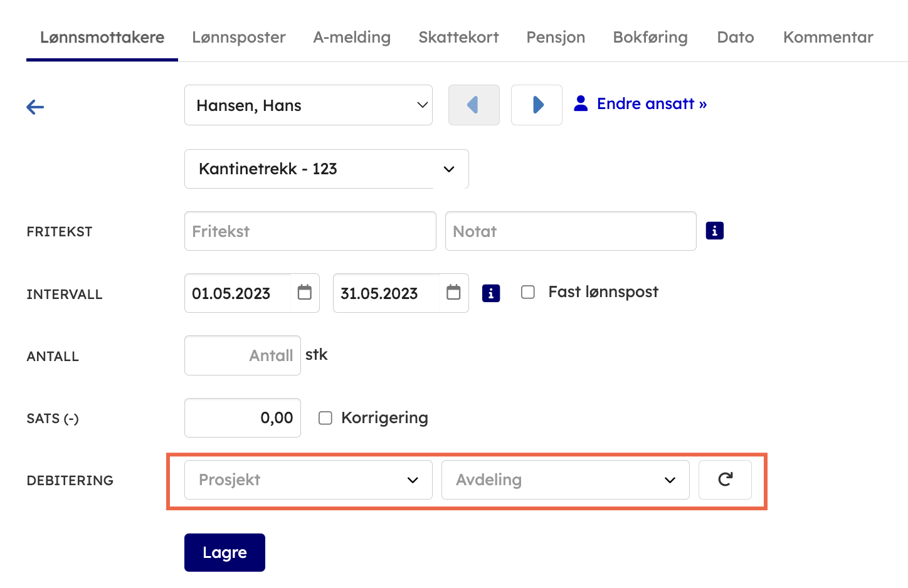
Task: Show info next to the Notat field
Action: tap(714, 231)
